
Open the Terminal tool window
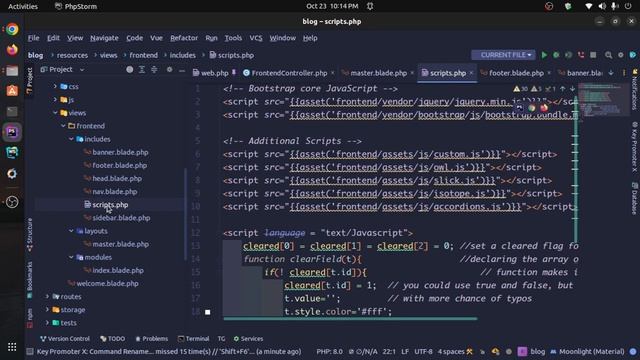tap(193, 339)
